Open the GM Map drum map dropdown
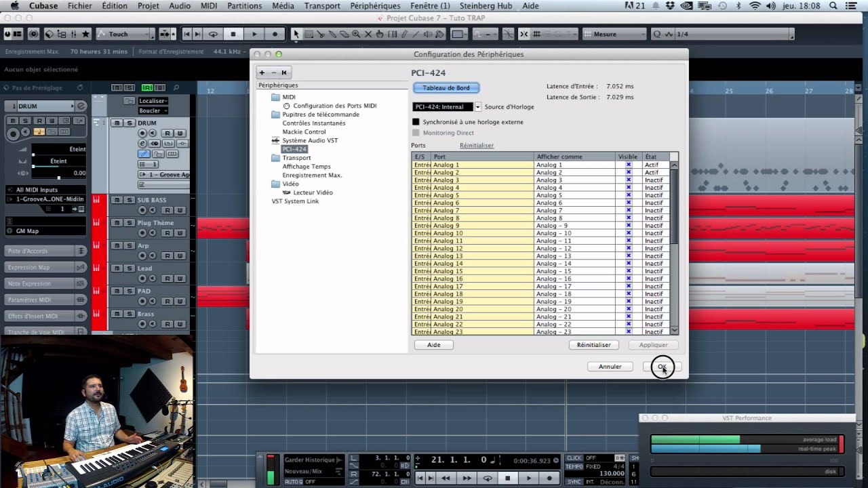 [x=45, y=231]
